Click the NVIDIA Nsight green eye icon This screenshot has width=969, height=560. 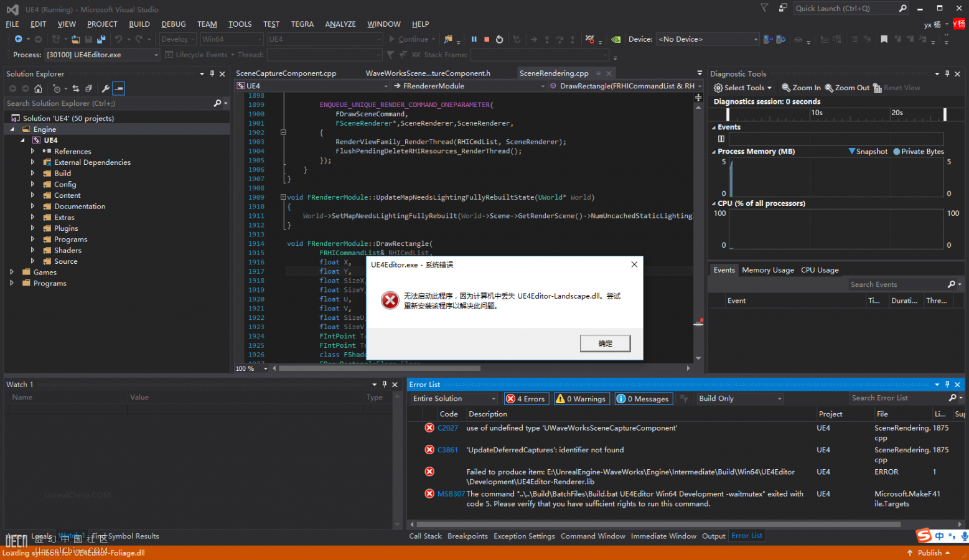616,39
